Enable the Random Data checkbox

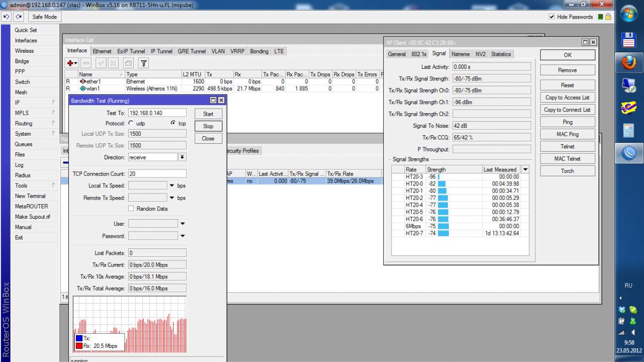point(131,209)
